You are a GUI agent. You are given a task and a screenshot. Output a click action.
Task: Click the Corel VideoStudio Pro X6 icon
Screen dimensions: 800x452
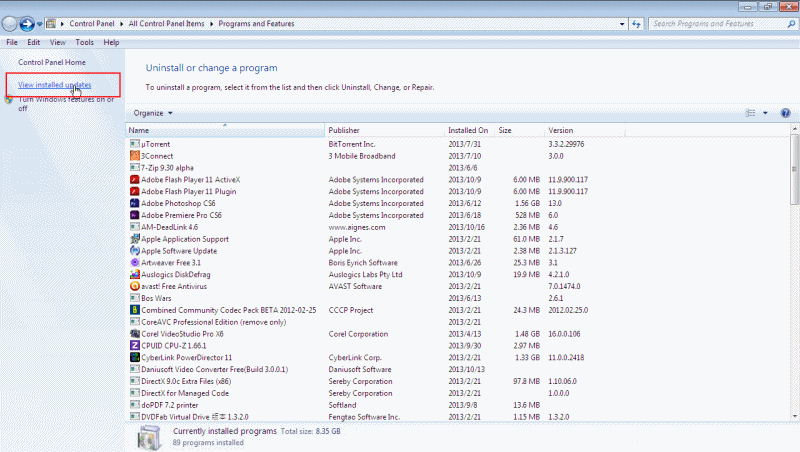135,334
